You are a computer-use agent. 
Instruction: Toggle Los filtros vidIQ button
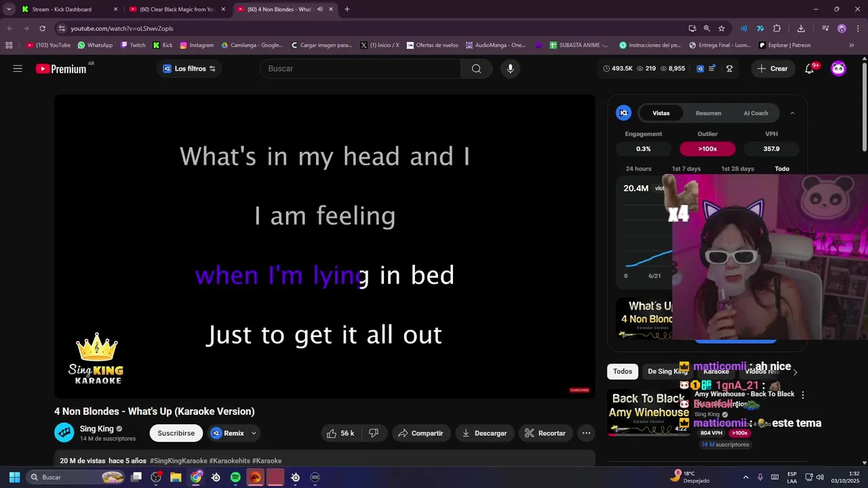189,68
